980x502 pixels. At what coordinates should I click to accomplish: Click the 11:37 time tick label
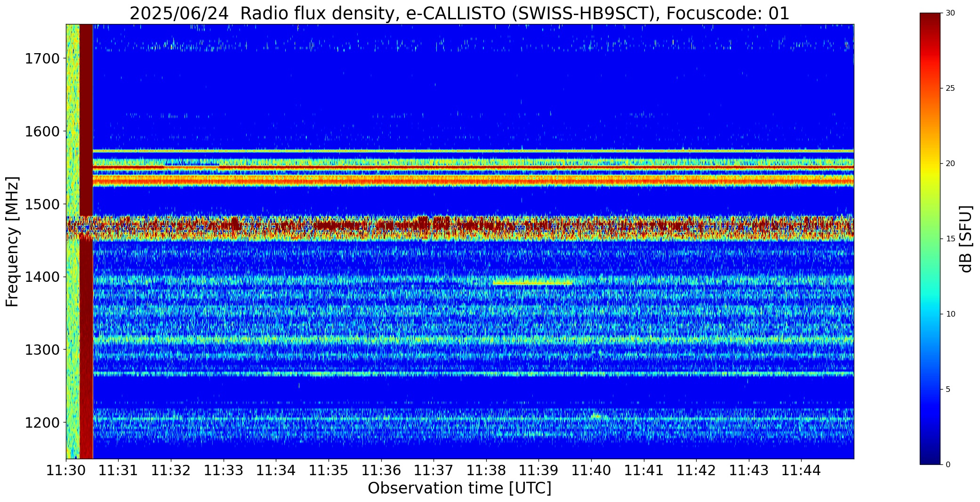pyautogui.click(x=434, y=470)
